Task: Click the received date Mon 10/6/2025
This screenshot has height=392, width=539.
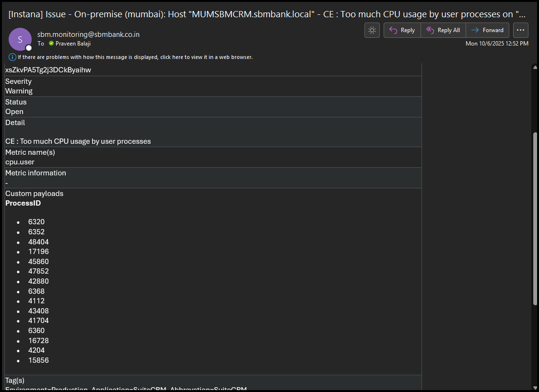Action: [497, 44]
